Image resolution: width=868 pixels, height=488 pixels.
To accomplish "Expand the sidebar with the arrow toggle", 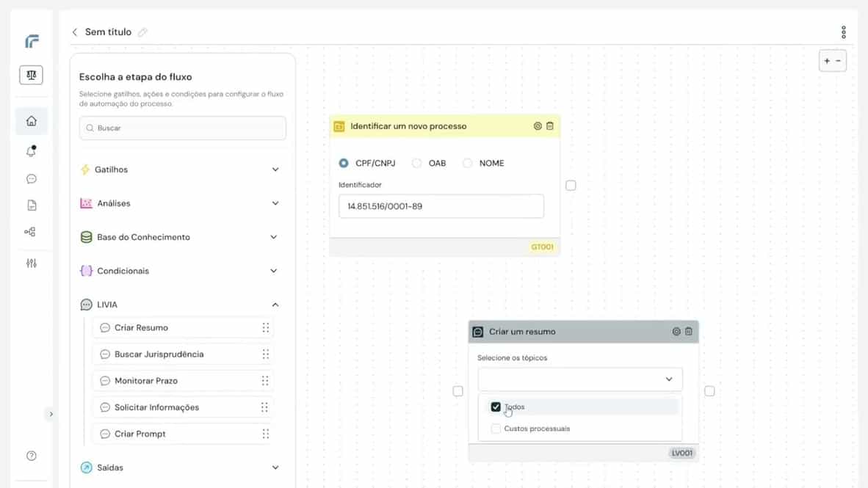I will point(51,414).
